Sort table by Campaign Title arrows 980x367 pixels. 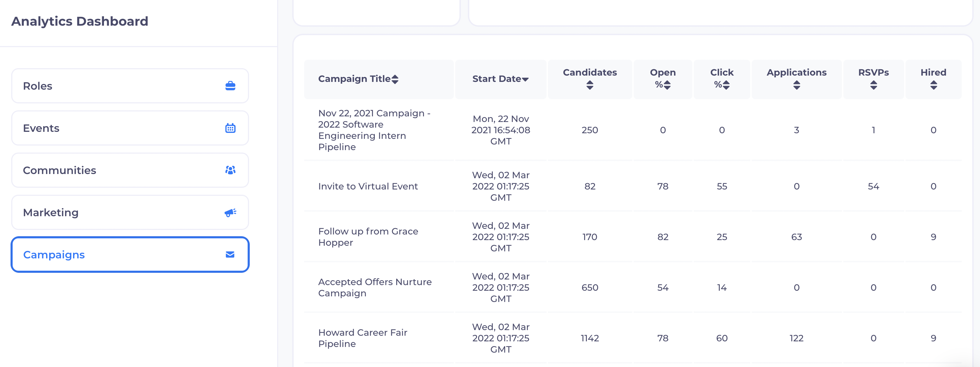coord(395,79)
